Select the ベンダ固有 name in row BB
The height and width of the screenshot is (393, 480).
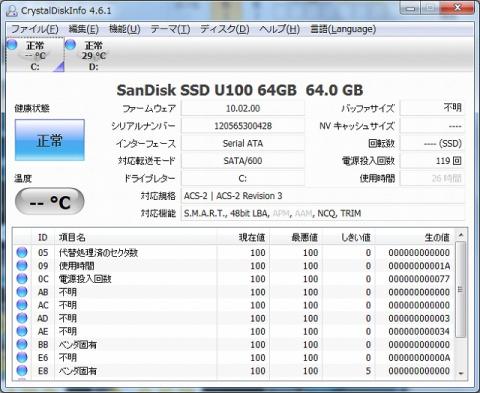pos(78,345)
